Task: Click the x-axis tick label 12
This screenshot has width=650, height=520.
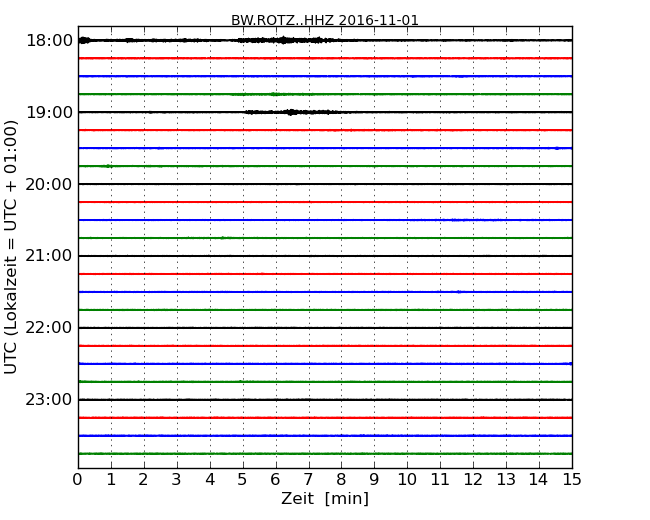Action: click(473, 479)
